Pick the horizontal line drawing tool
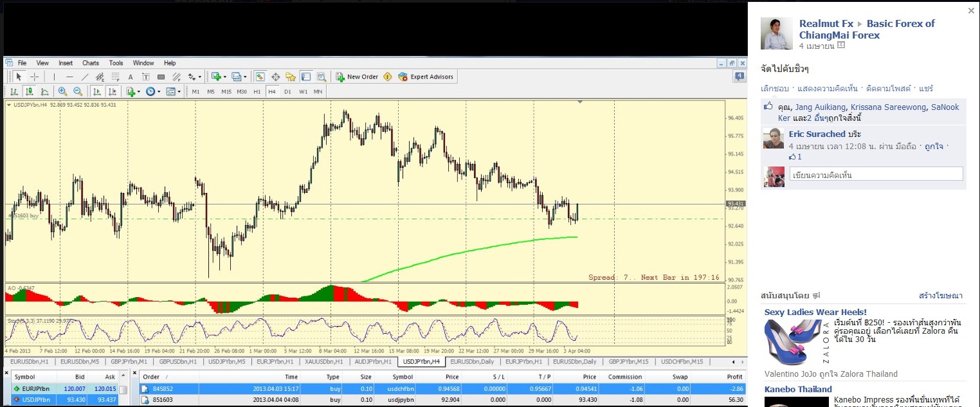This screenshot has width=980, height=407. (x=69, y=77)
